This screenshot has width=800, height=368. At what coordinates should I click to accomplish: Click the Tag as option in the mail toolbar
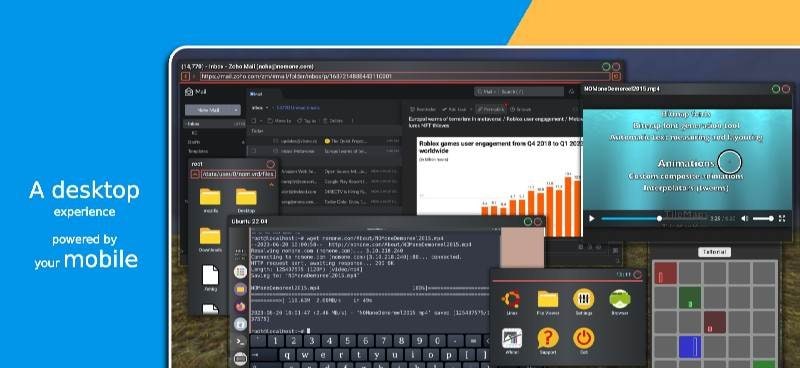(307, 120)
